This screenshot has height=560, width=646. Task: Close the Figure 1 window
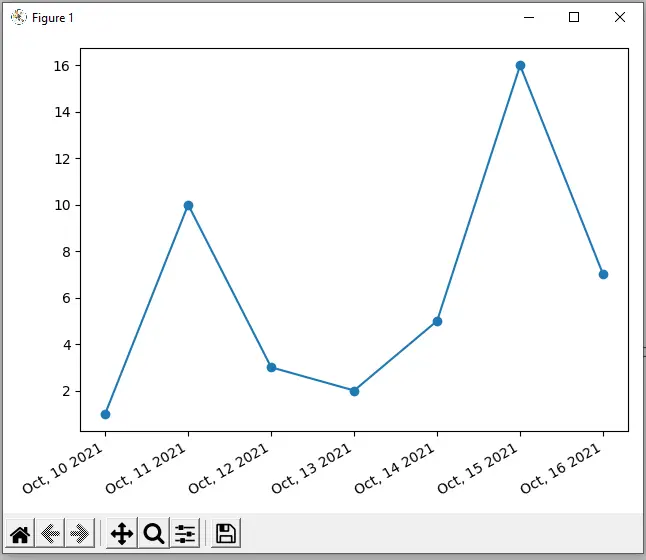(620, 17)
